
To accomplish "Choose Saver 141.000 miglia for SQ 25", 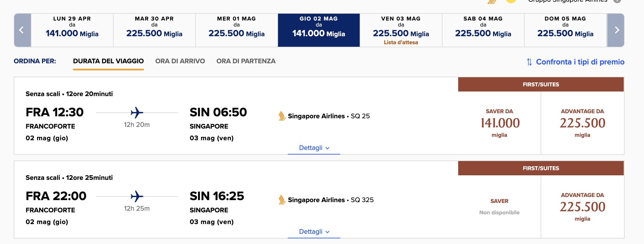I will click(500, 123).
